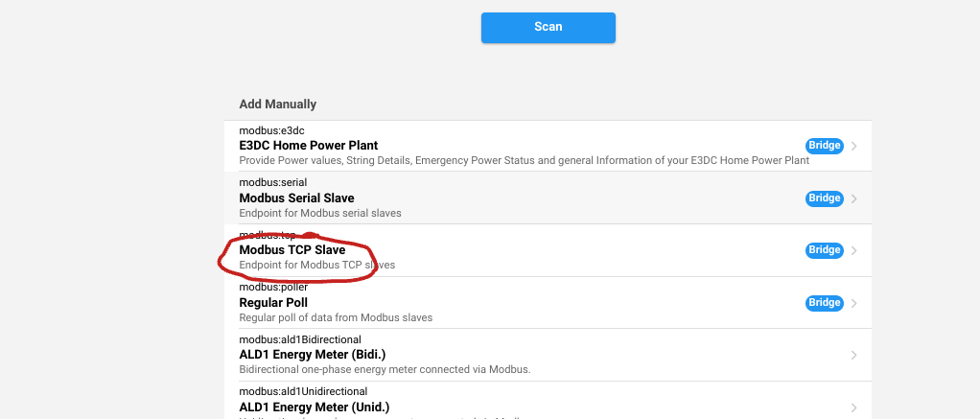Viewport: 980px width, 419px height.
Task: Click Bridge badge on Regular Poll row
Action: pyautogui.click(x=824, y=303)
